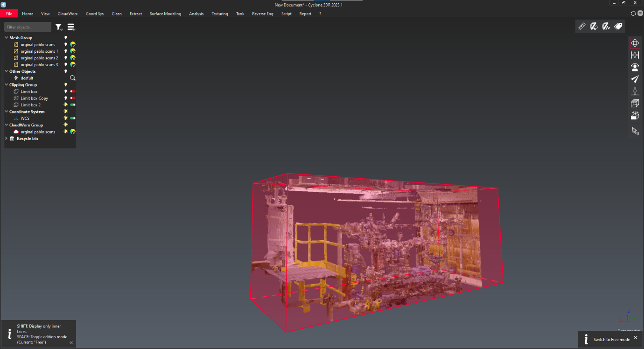Activate the head-rotation first-person view mode

[635, 67]
